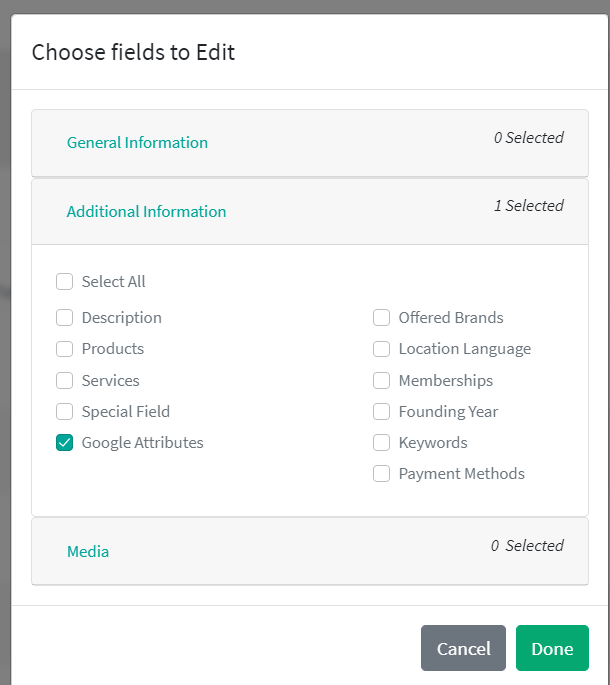The width and height of the screenshot is (610, 685).
Task: Check the Special Field option
Action: coord(65,412)
